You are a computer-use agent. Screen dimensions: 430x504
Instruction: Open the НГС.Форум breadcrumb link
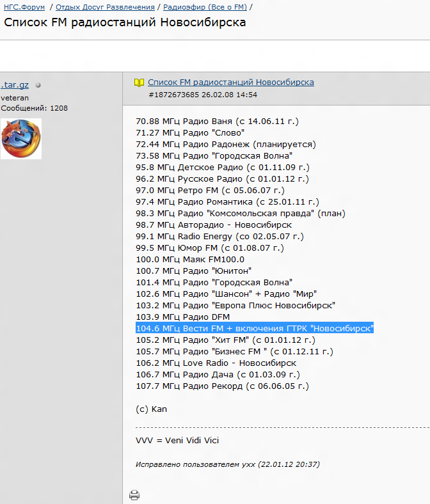pyautogui.click(x=24, y=7)
